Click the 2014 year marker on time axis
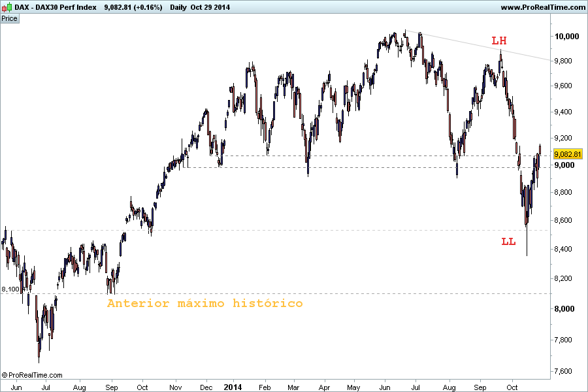 233,387
